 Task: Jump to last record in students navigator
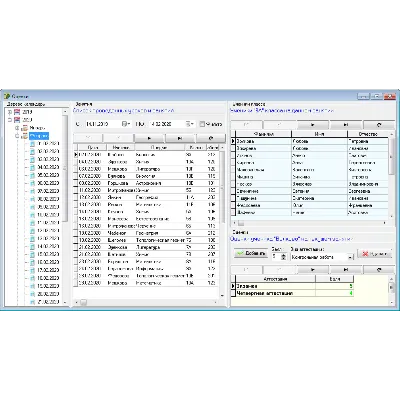tap(346, 125)
